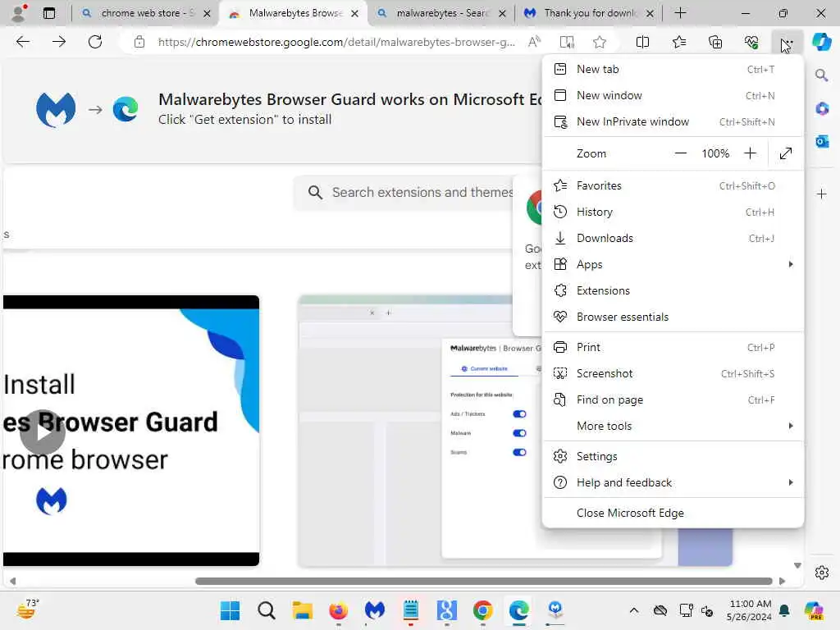
Task: Select Print in the menu
Action: point(673,347)
